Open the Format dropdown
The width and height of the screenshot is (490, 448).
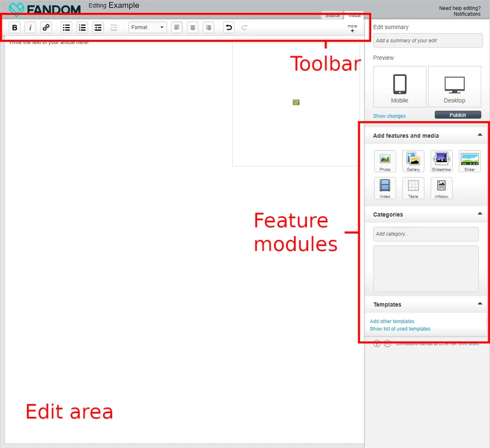148,28
